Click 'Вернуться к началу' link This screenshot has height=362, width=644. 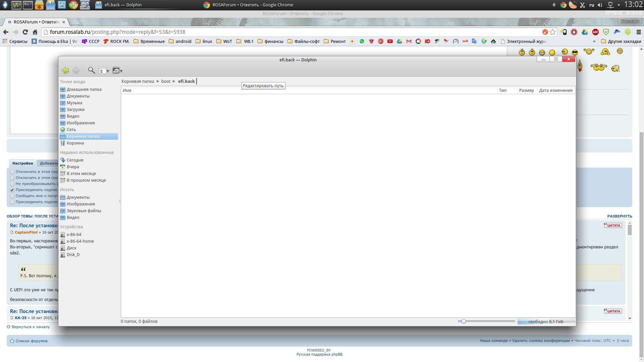coord(31,327)
